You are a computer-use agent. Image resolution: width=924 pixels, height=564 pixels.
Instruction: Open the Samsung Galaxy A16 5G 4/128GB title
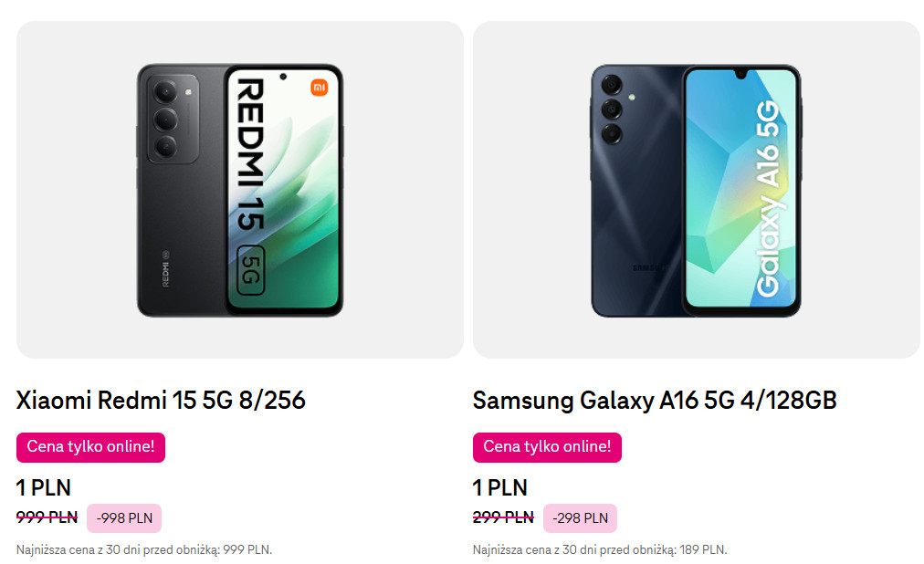[x=655, y=400]
